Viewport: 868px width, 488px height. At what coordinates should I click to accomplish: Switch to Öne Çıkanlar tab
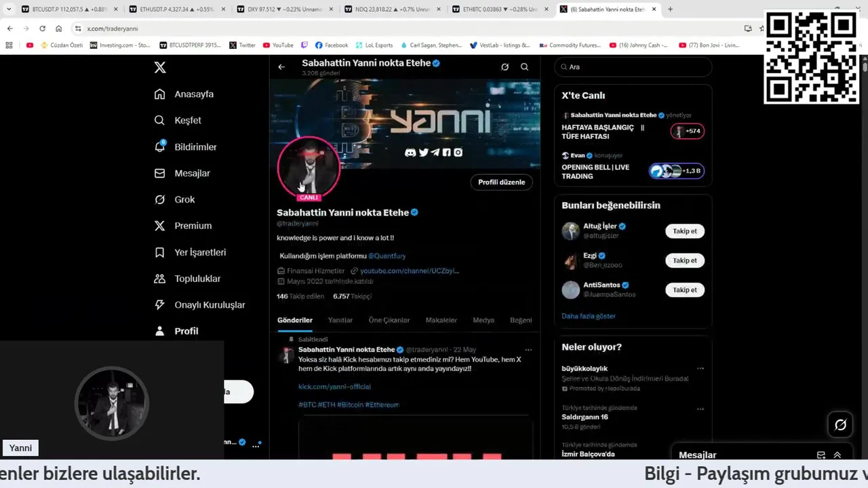(x=389, y=320)
